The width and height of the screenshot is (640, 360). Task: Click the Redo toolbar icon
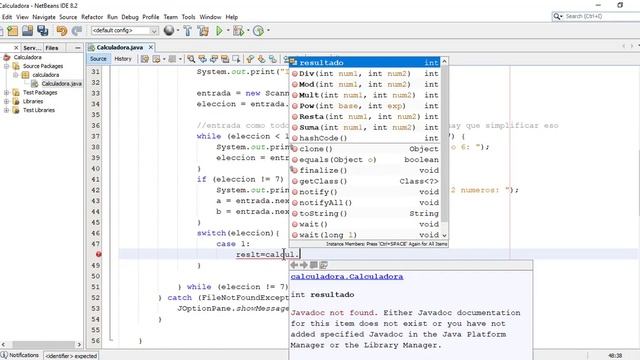[x=77, y=31]
